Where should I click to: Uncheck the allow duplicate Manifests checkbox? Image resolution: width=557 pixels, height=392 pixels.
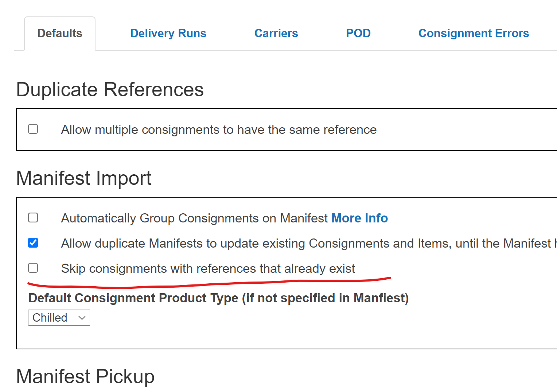(33, 243)
